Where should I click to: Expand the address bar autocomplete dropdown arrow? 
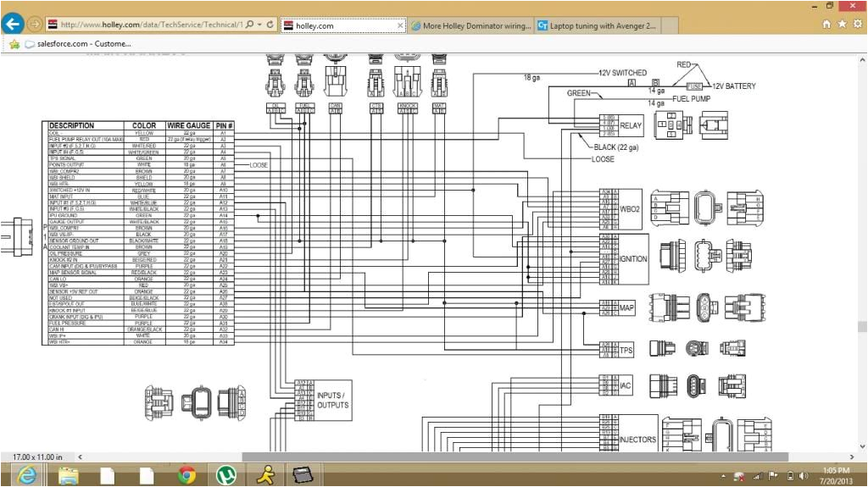(x=259, y=25)
